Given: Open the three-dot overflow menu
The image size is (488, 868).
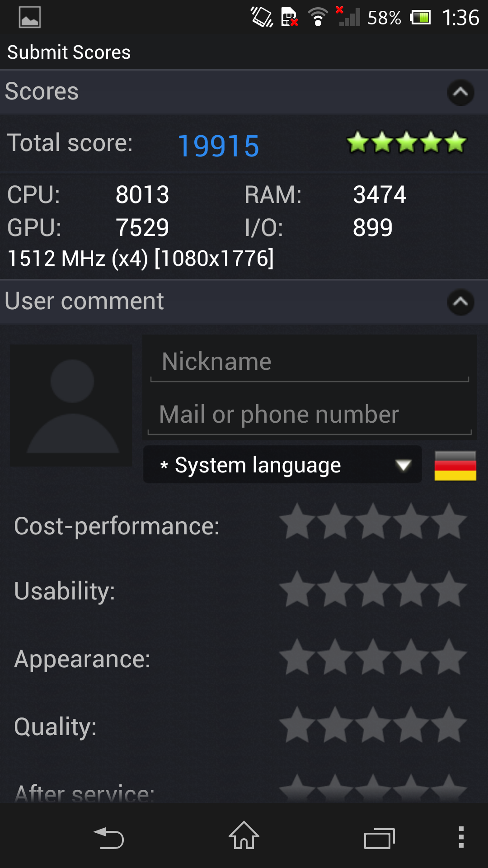Looking at the screenshot, I should pyautogui.click(x=461, y=837).
